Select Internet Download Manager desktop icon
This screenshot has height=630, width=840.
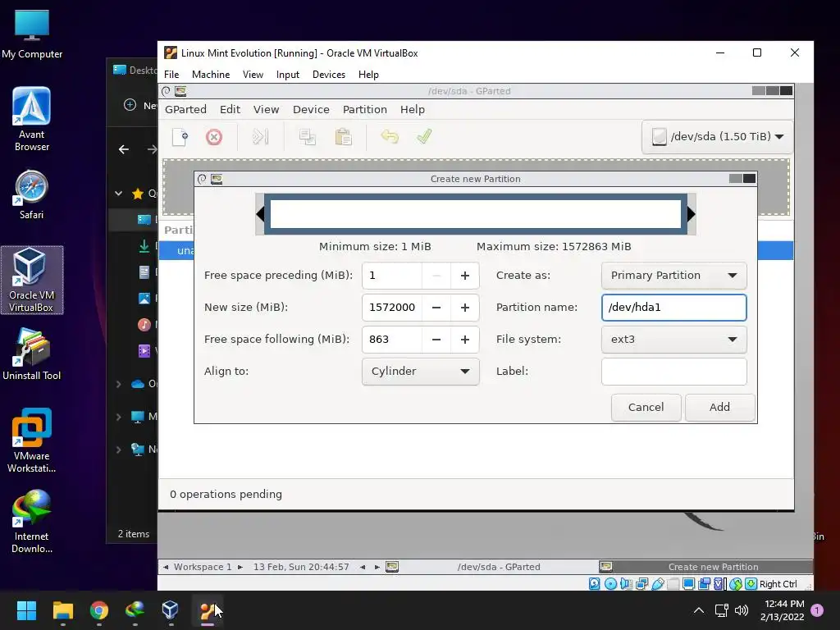point(32,521)
